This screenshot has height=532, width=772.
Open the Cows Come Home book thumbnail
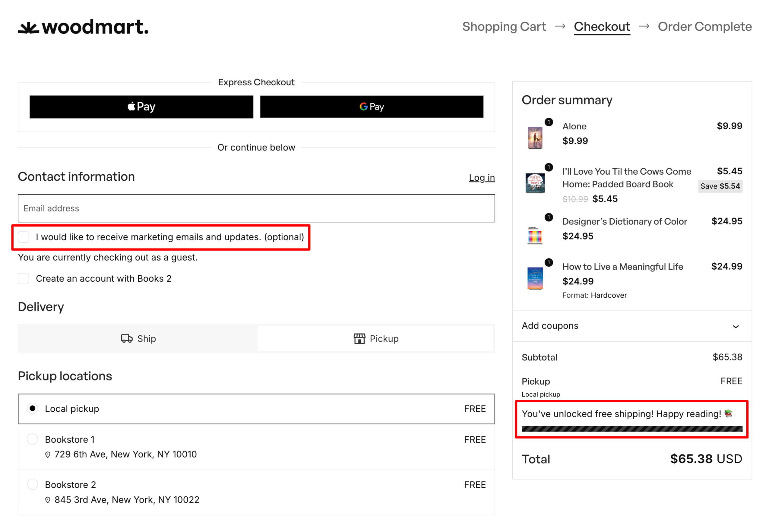pyautogui.click(x=535, y=183)
